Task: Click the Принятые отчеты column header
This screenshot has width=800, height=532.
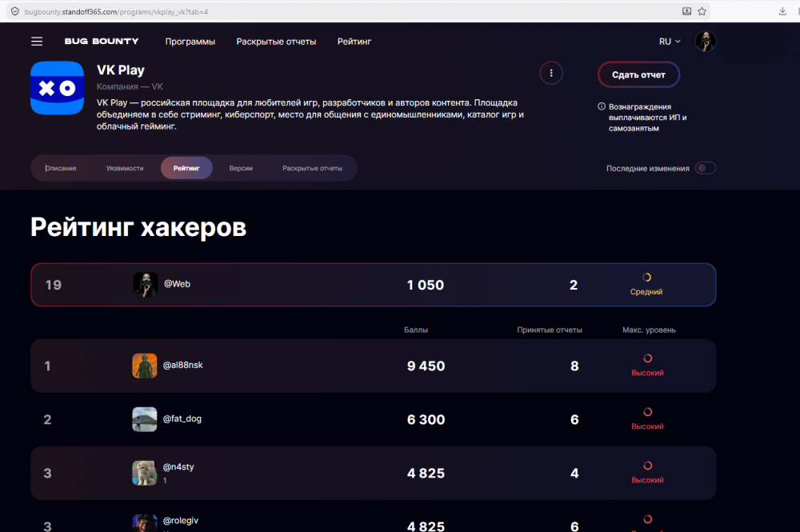Action: (550, 330)
